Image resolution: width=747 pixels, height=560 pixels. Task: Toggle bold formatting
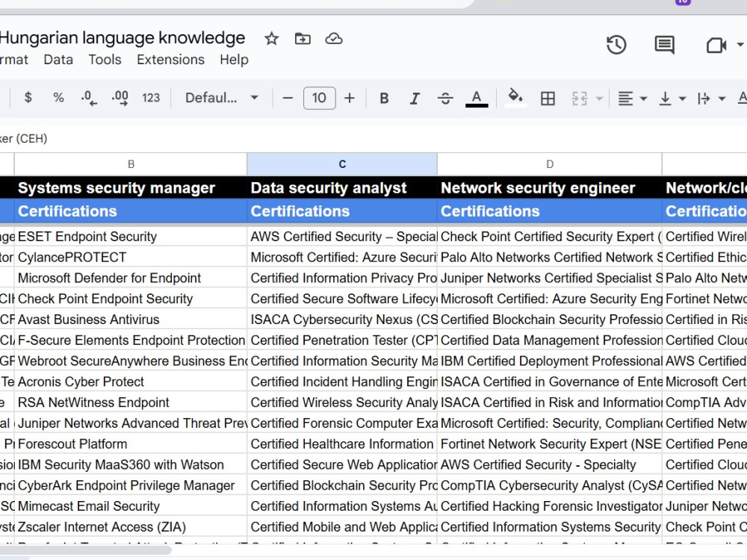coord(384,98)
